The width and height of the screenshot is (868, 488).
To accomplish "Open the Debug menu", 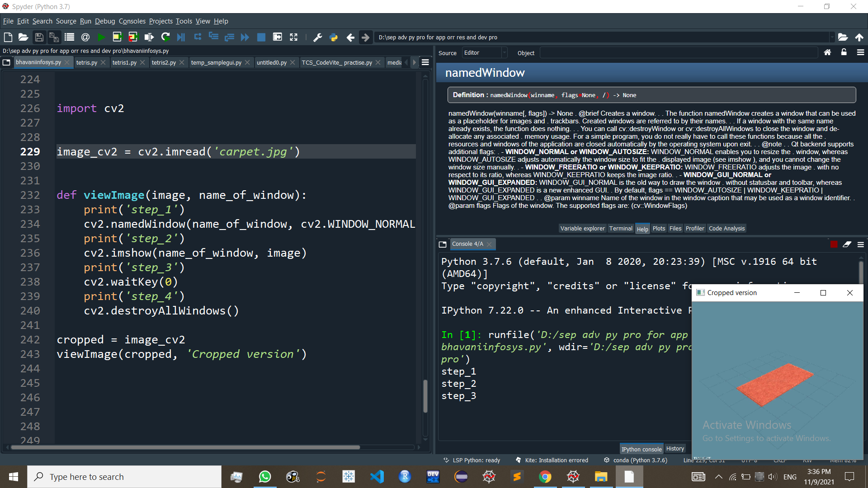I will (x=105, y=21).
